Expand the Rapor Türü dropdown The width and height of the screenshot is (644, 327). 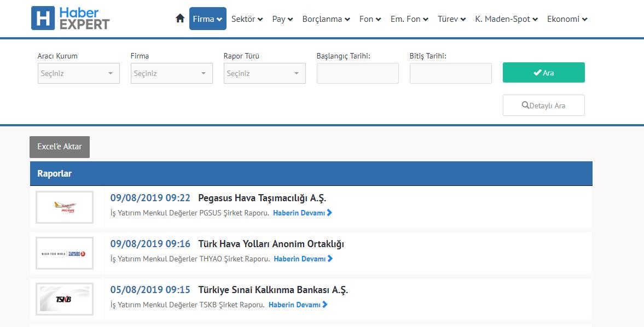click(x=264, y=73)
